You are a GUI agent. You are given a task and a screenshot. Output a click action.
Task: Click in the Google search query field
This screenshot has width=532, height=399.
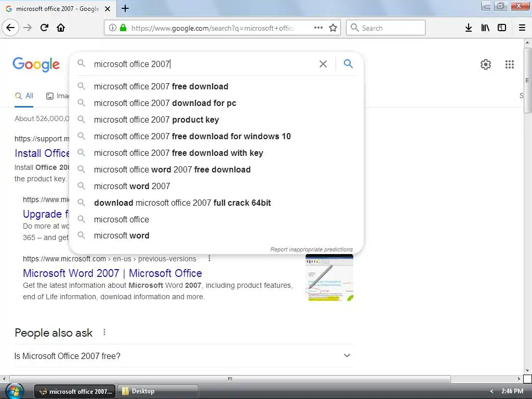(x=204, y=64)
